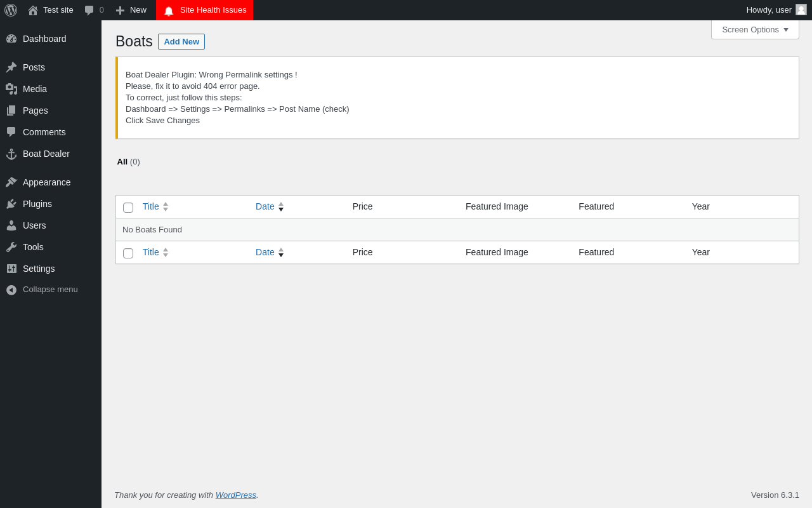This screenshot has height=508, width=812.
Task: Click the Add New boat button
Action: click(181, 42)
